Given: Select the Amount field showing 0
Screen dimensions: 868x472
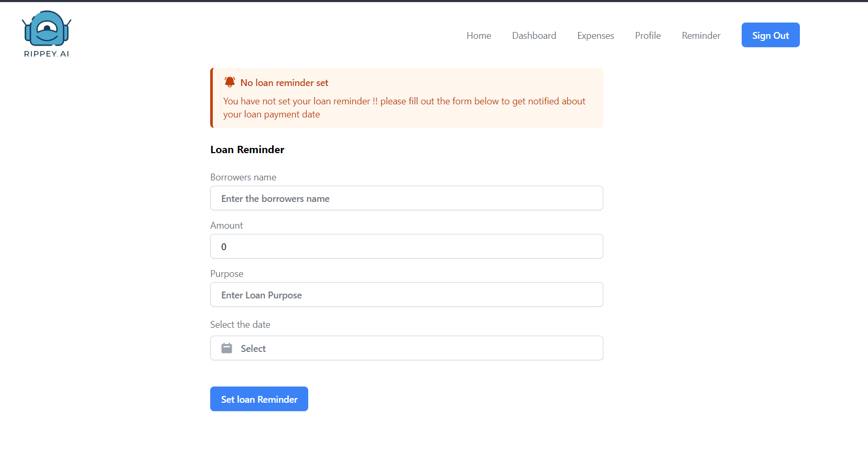Looking at the screenshot, I should pos(406,246).
